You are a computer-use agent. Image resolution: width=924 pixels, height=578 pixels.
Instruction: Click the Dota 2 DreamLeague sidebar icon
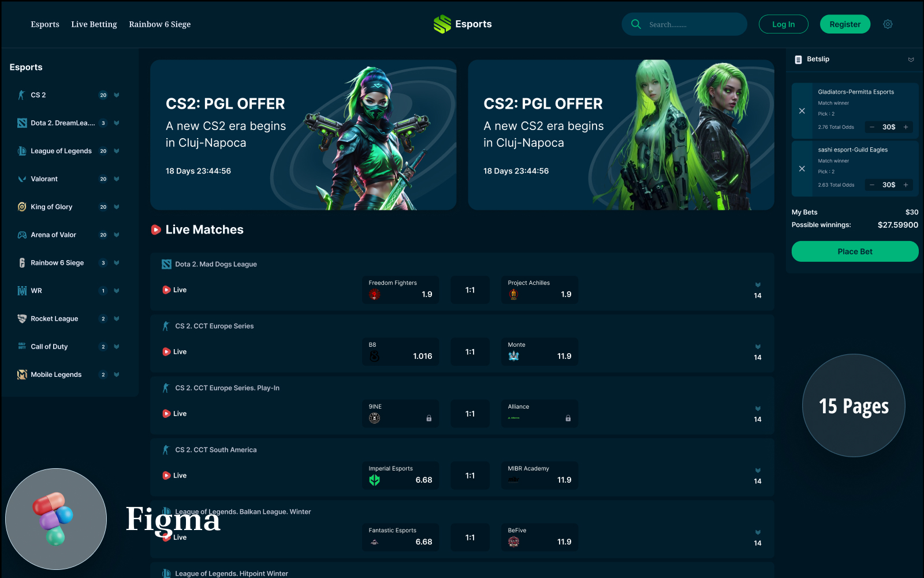[x=22, y=123]
